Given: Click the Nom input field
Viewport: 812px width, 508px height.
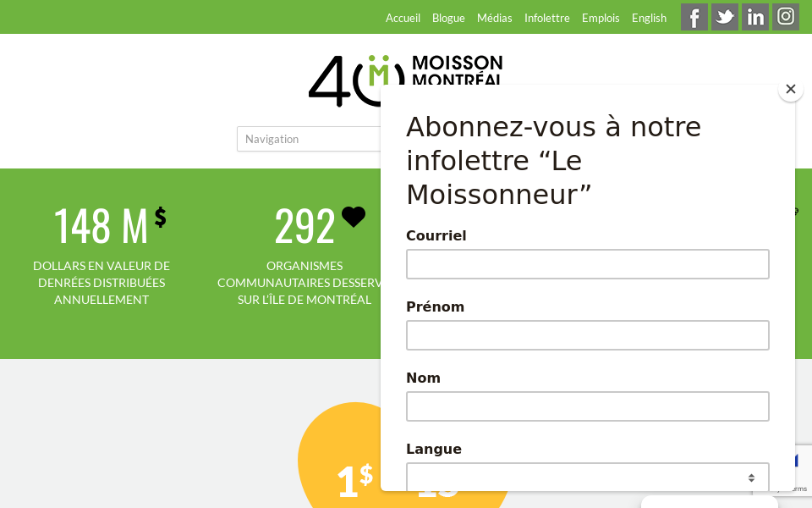Looking at the screenshot, I should click(588, 406).
